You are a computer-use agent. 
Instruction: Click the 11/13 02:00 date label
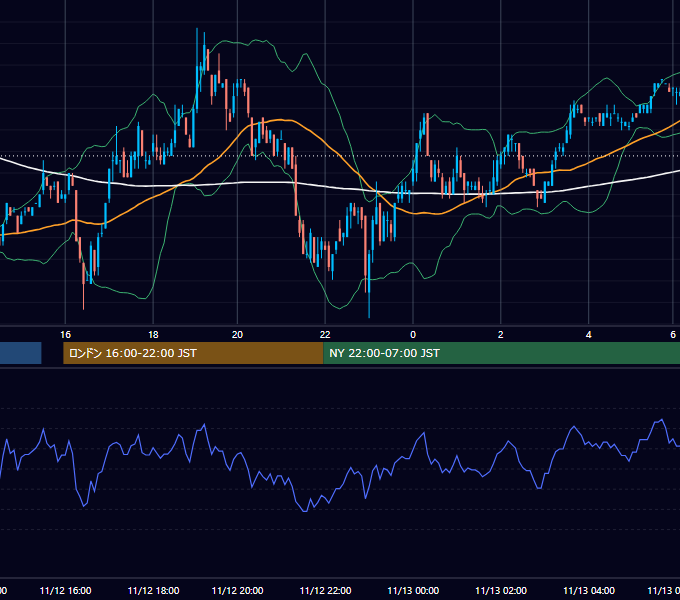[x=501, y=590]
